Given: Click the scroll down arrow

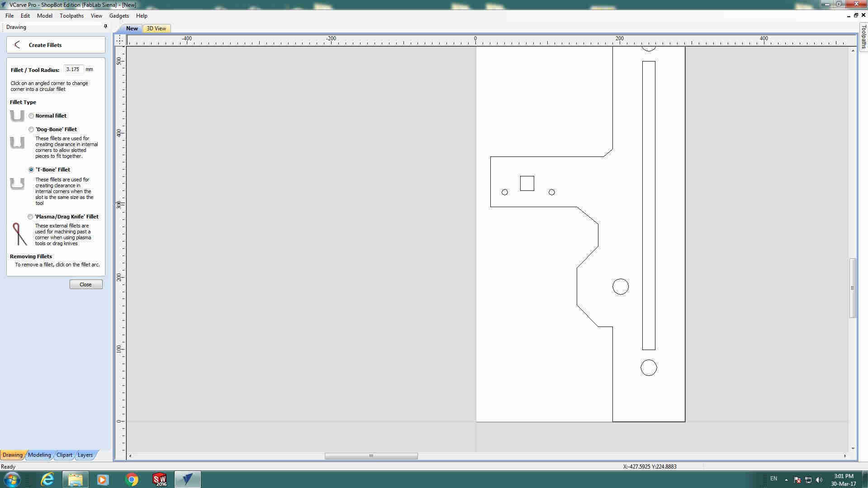Looking at the screenshot, I should tap(853, 449).
